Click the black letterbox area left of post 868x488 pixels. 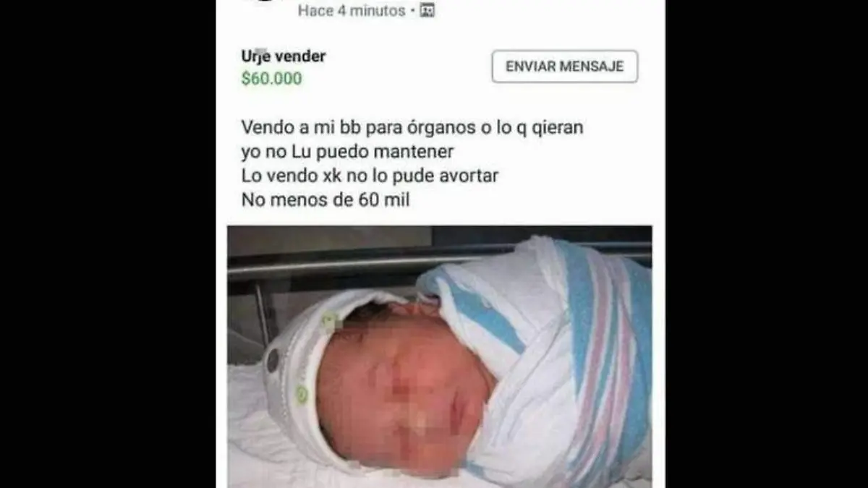pyautogui.click(x=108, y=244)
